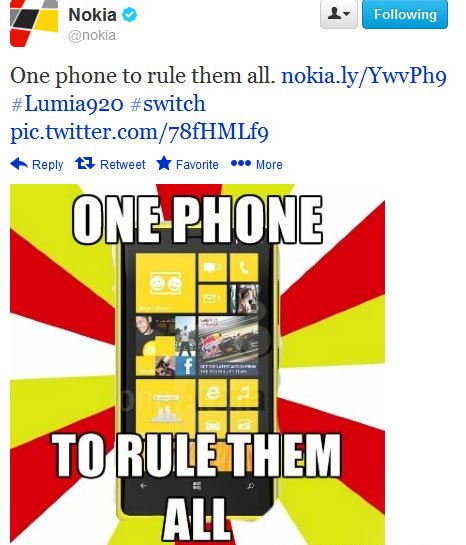This screenshot has width=466, height=545.
Task: Tap the phone call tile on Lumia screen
Action: pos(244,267)
